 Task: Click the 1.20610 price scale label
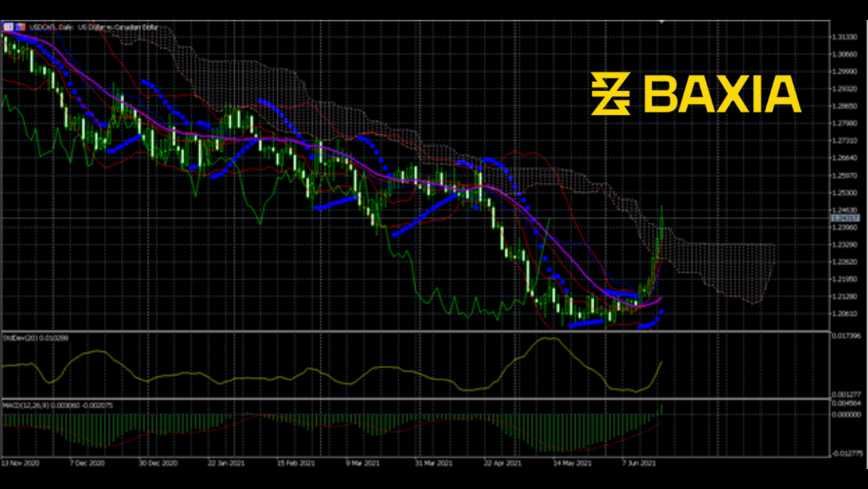(x=844, y=314)
